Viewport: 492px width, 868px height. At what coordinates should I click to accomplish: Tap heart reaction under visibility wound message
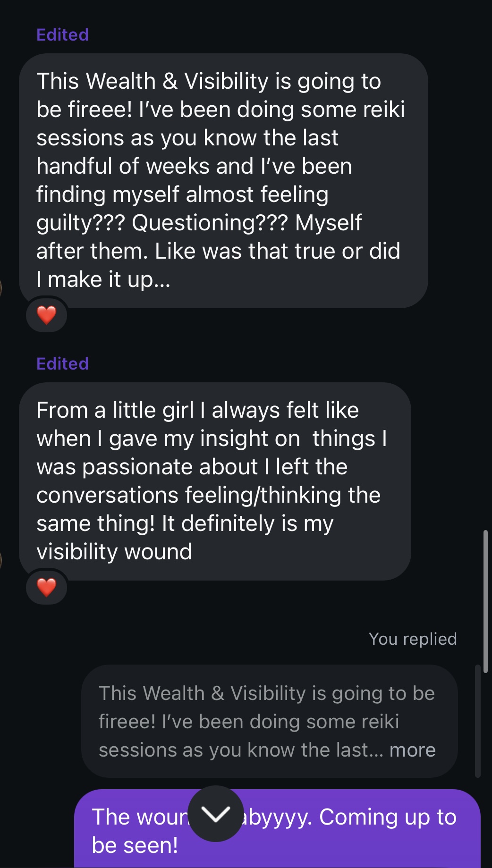[46, 587]
